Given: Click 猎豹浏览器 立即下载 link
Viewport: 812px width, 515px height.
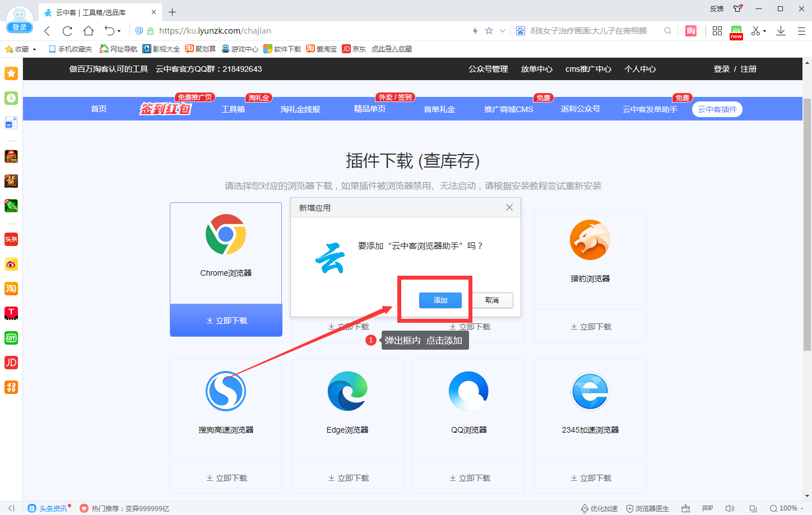Looking at the screenshot, I should [x=591, y=327].
